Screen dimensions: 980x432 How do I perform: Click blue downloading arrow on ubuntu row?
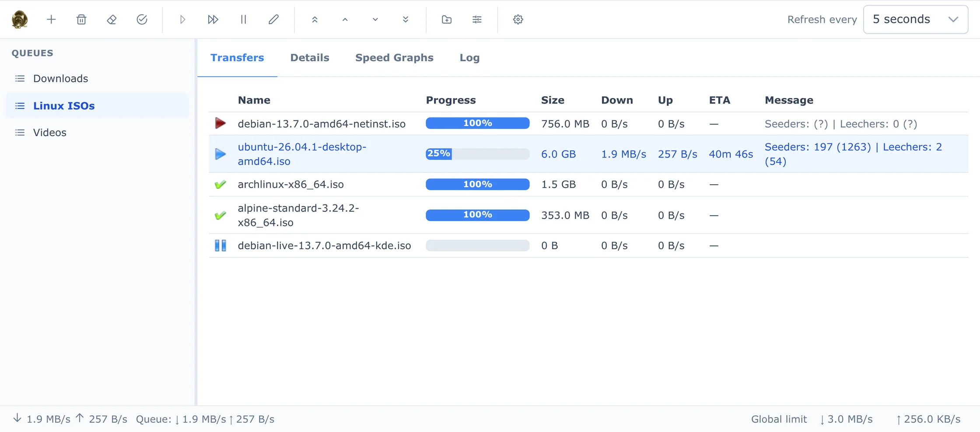click(x=220, y=154)
